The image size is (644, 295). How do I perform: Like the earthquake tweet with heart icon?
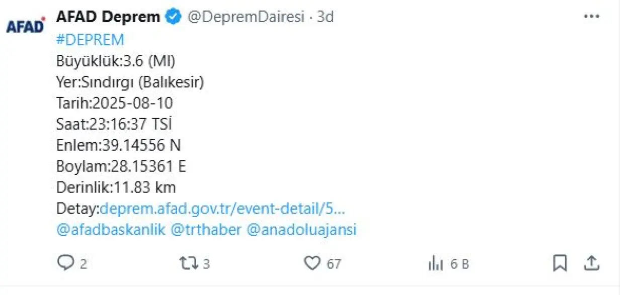312,263
